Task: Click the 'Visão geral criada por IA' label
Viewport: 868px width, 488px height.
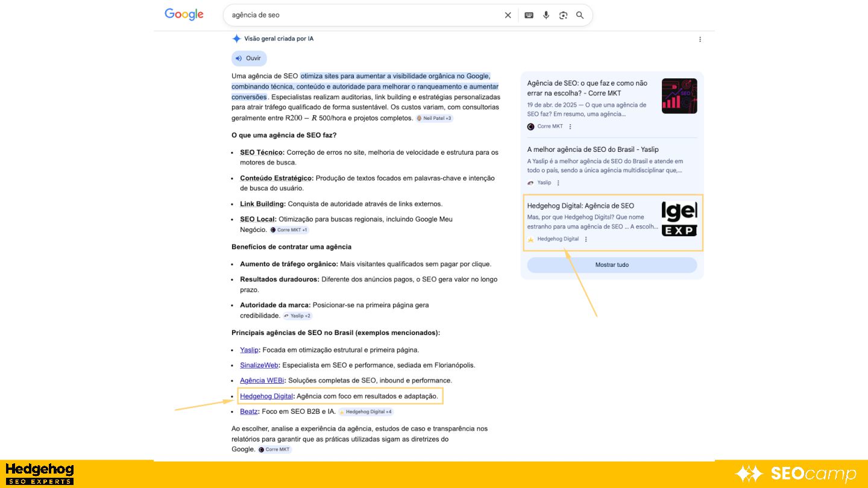Action: point(279,39)
